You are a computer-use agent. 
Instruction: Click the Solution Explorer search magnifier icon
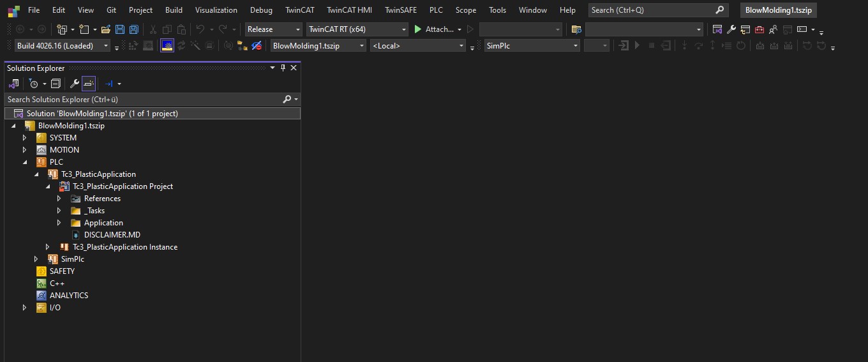coord(287,99)
